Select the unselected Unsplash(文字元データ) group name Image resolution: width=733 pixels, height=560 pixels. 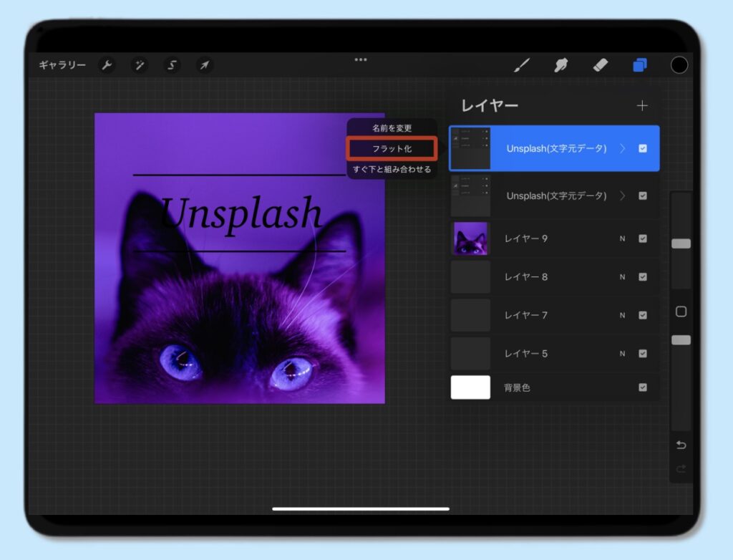[556, 195]
